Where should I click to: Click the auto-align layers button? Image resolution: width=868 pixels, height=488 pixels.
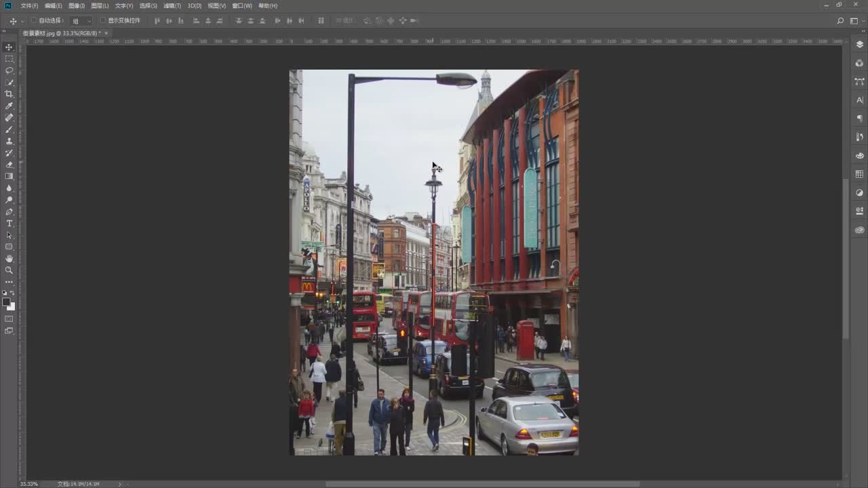point(321,21)
